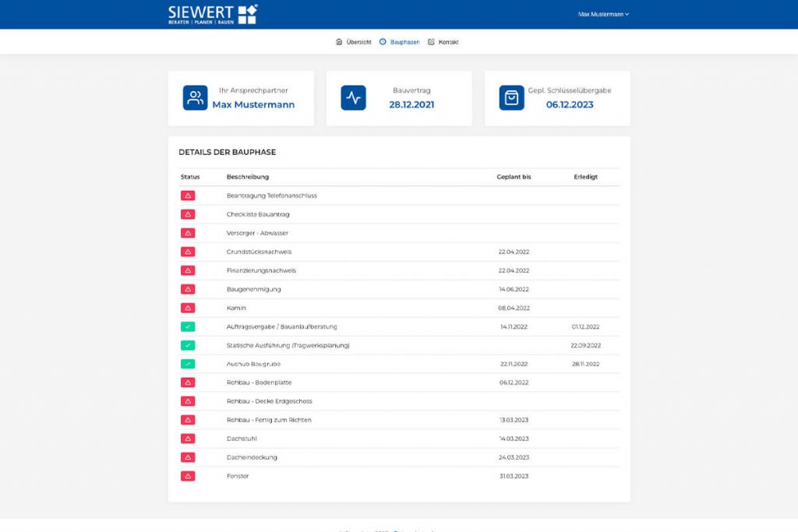
Task: Click the Schlüsselübergabe bag icon
Action: tap(511, 97)
